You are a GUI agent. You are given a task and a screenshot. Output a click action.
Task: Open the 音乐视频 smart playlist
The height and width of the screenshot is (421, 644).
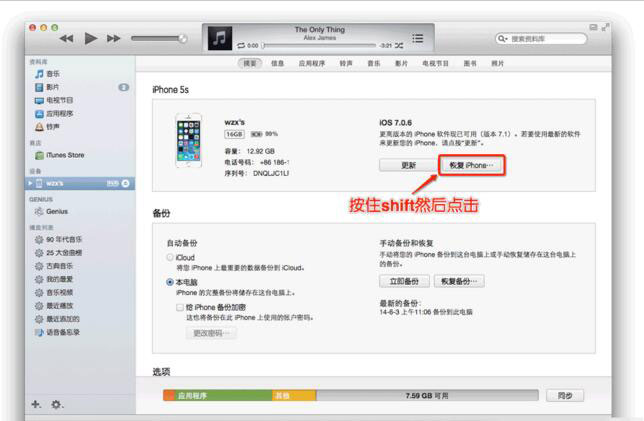54,292
